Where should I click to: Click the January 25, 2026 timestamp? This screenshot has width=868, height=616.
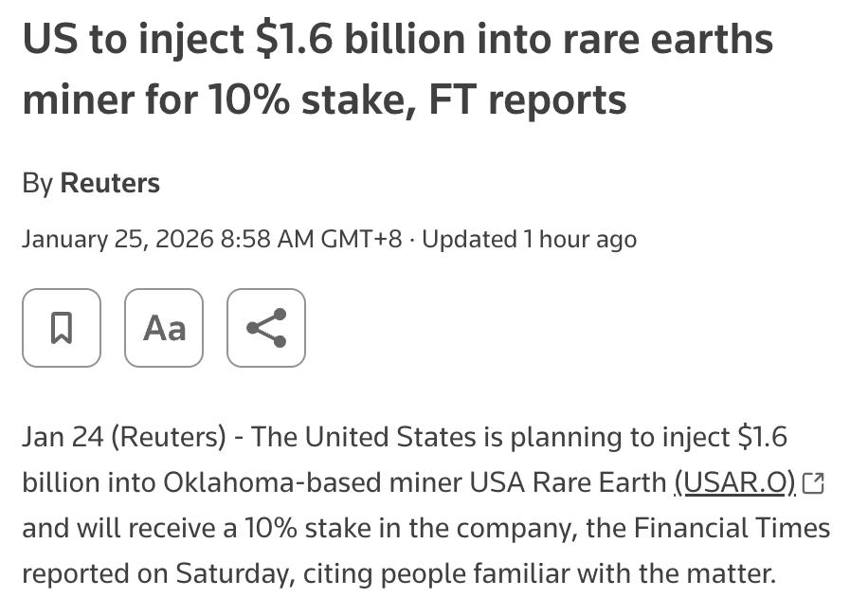pyautogui.click(x=211, y=240)
